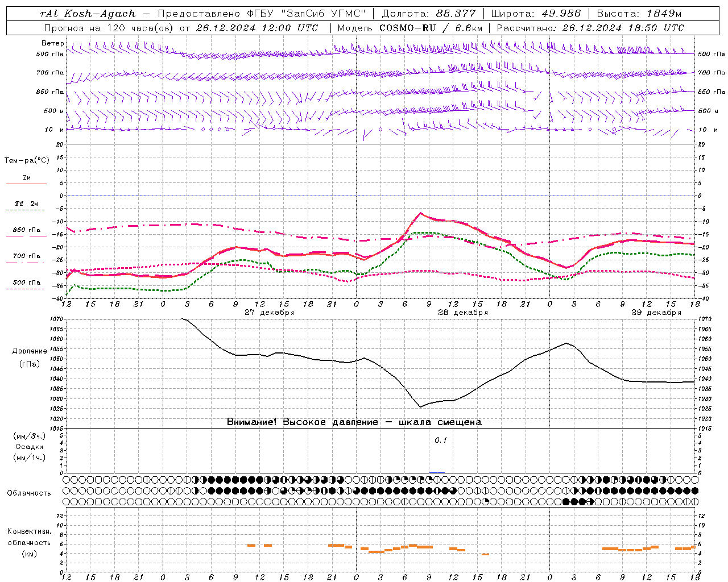Viewport: 728px width, 582px height.
Task: Select the 'Широта: 49.986' latitude value
Action: coord(536,14)
